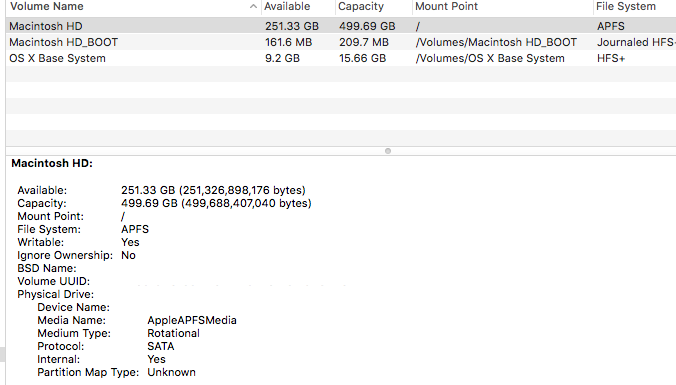Click the BSD Name label
676x385 pixels.
[47, 268]
